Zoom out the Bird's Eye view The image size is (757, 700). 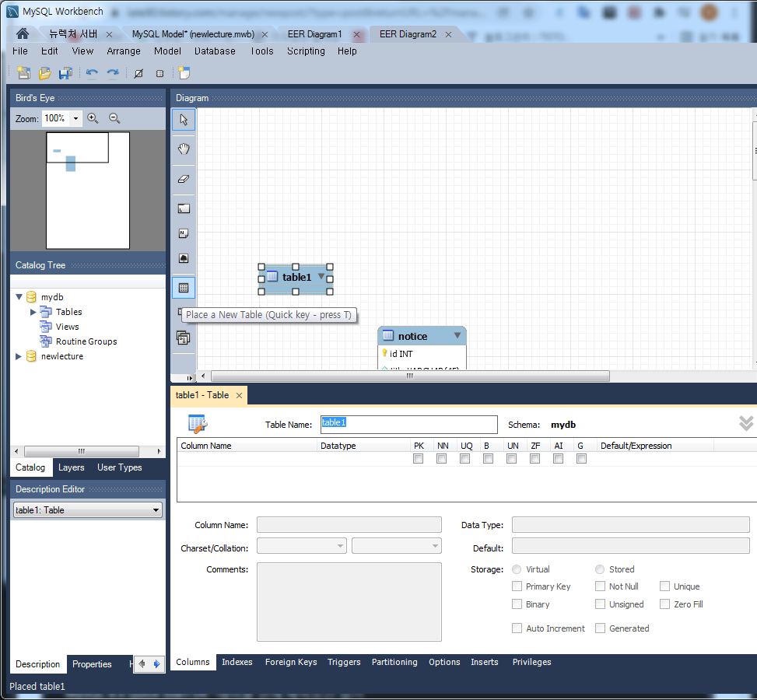(114, 117)
